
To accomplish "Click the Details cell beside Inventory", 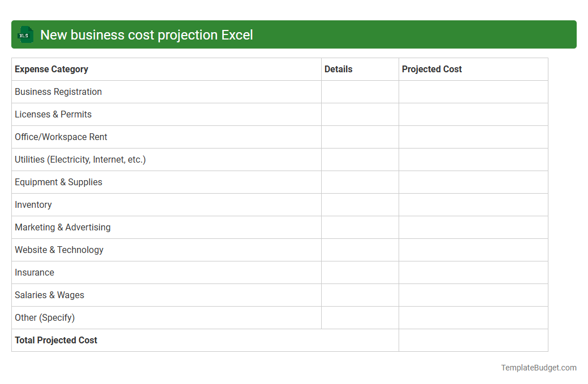I will click(x=360, y=204).
